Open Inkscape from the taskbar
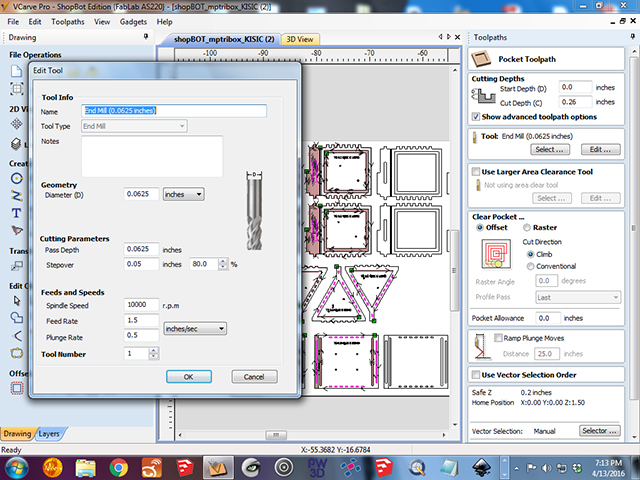 (482, 468)
